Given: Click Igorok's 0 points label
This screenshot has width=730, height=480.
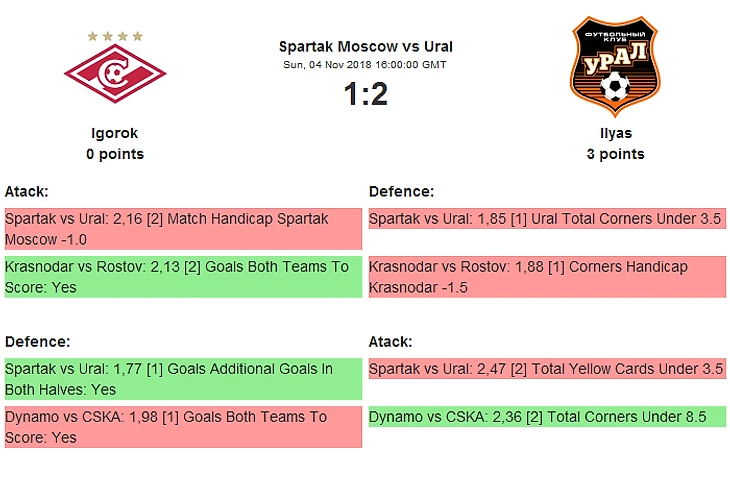Looking at the screenshot, I should coord(115,154).
